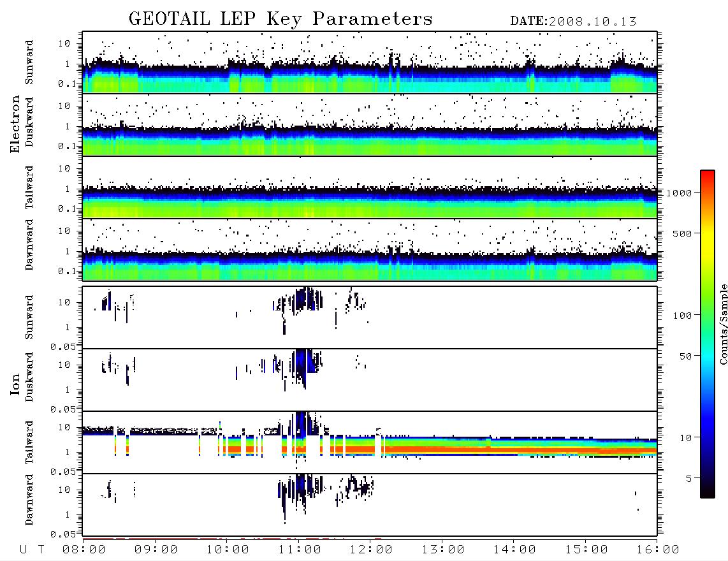
Task: Click the "16:00" time tick label
Action: pyautogui.click(x=658, y=550)
